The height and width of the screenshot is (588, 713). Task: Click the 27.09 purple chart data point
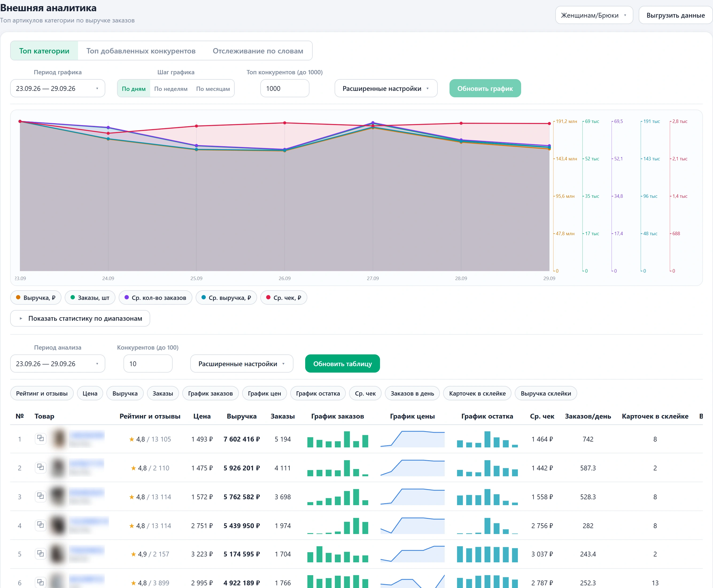tap(373, 123)
